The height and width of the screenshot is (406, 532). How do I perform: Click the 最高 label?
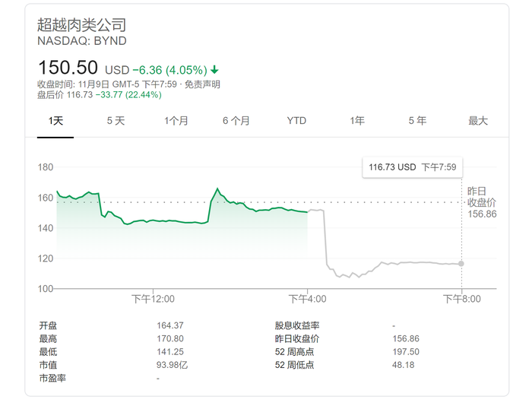(x=48, y=339)
